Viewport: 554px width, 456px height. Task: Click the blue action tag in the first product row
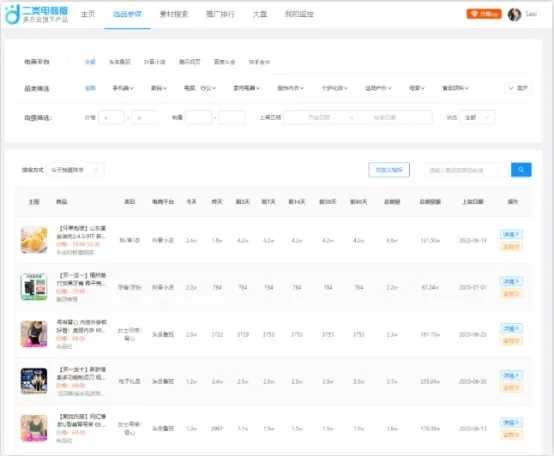coord(511,235)
